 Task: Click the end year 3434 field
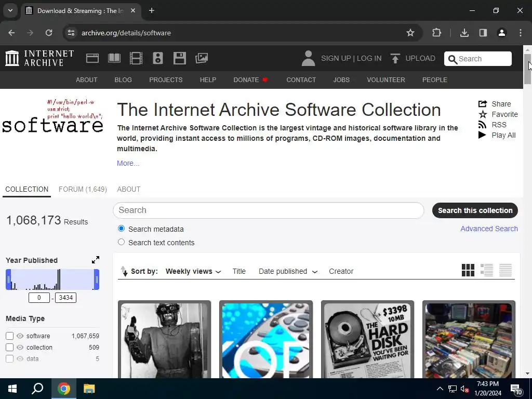coord(66,298)
